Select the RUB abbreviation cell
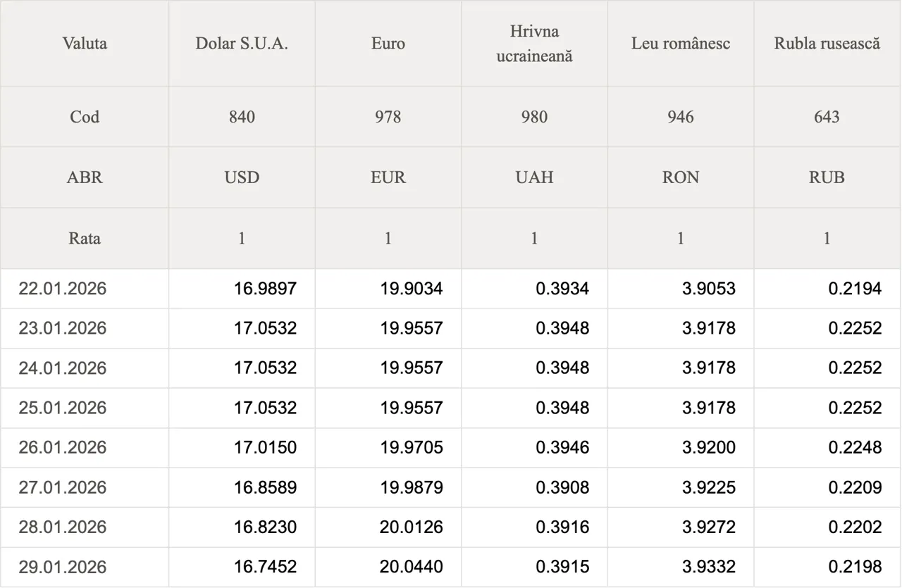The image size is (902, 588). coord(827,177)
